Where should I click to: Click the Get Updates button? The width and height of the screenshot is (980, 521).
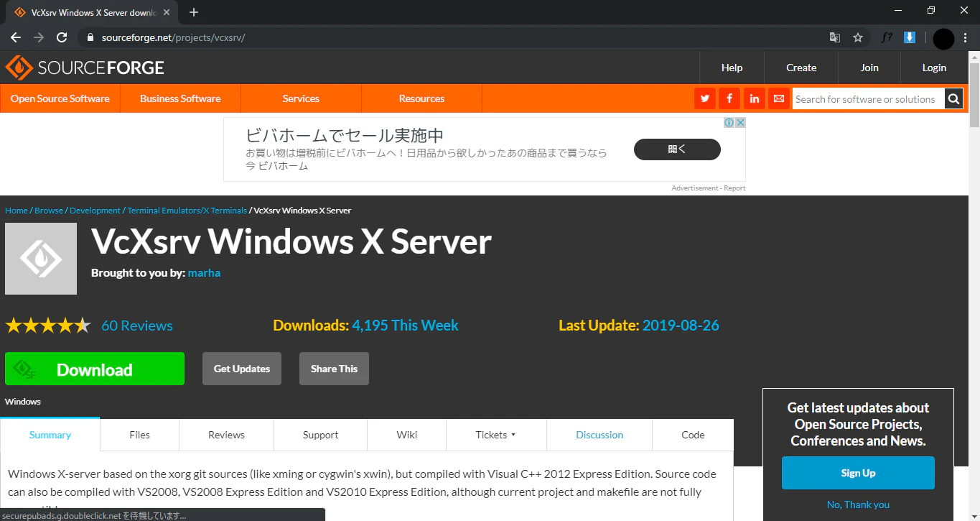click(242, 369)
